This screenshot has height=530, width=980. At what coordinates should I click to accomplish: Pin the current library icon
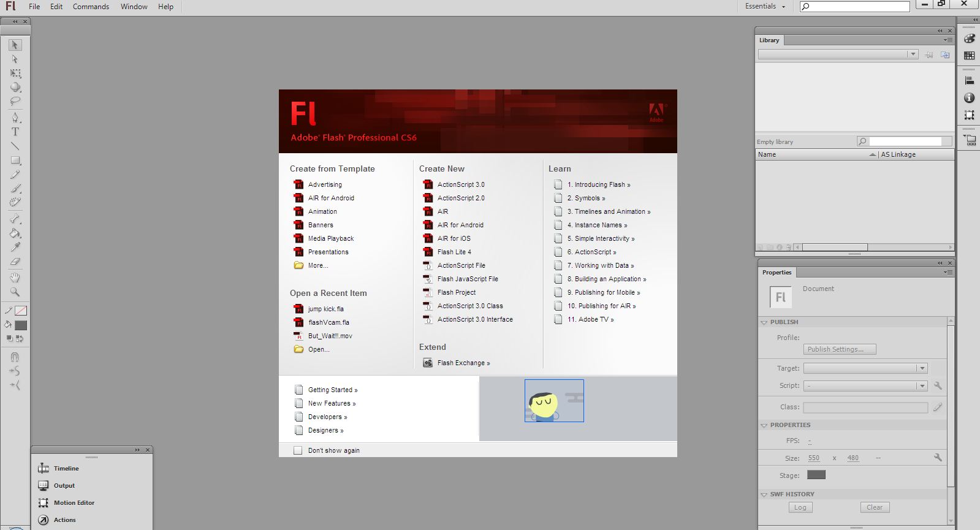click(x=929, y=55)
